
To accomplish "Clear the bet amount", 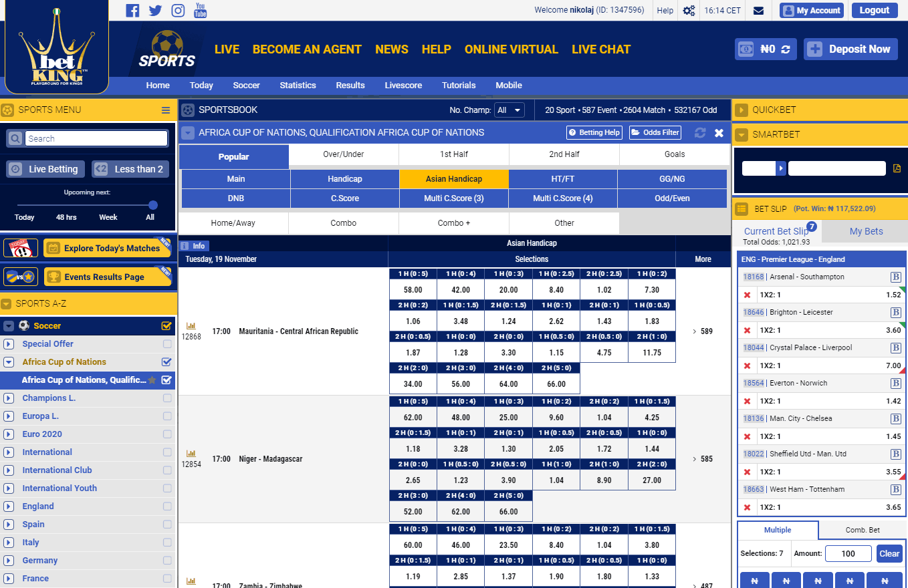I will click(889, 553).
